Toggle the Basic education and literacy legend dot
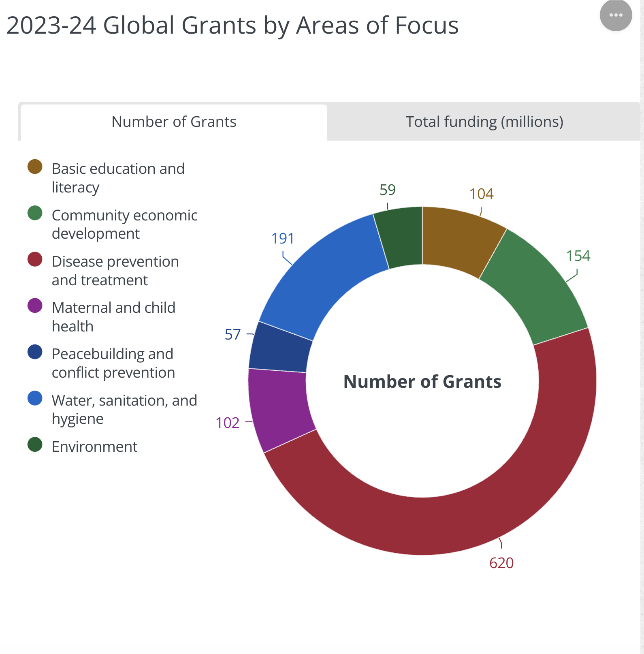644x654 pixels. [x=35, y=167]
